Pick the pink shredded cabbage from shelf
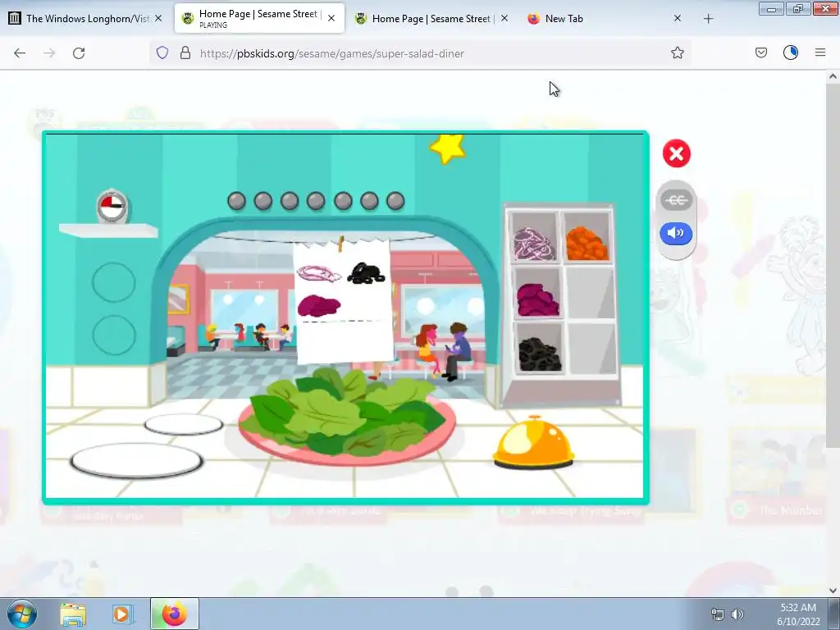Screen dimensions: 840x630 click(534, 244)
